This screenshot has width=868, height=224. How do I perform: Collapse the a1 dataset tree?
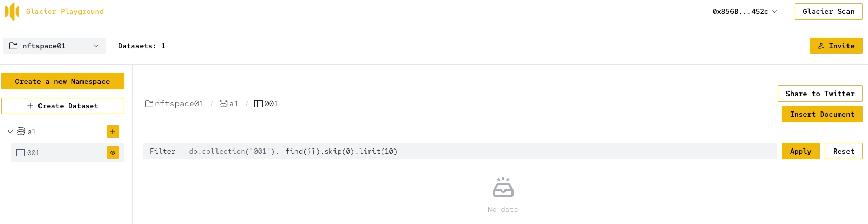click(x=10, y=132)
